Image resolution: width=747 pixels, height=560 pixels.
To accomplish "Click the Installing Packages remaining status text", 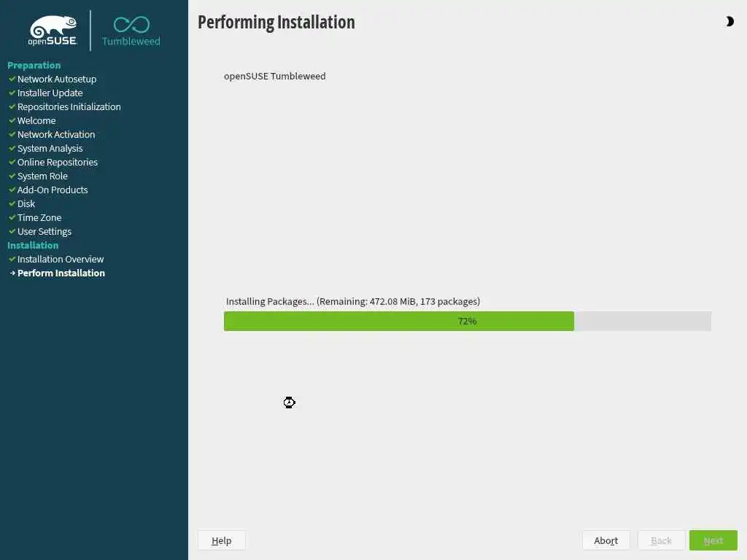I will click(353, 301).
